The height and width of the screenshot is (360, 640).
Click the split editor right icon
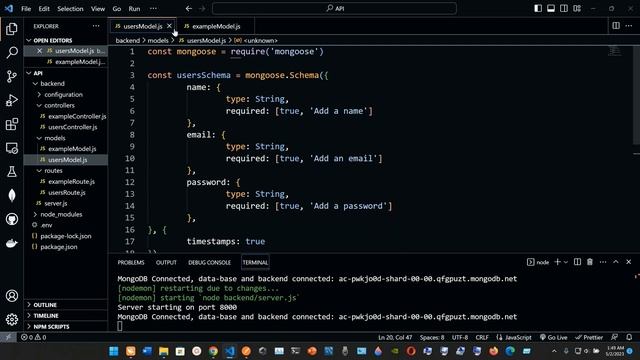[616, 26]
